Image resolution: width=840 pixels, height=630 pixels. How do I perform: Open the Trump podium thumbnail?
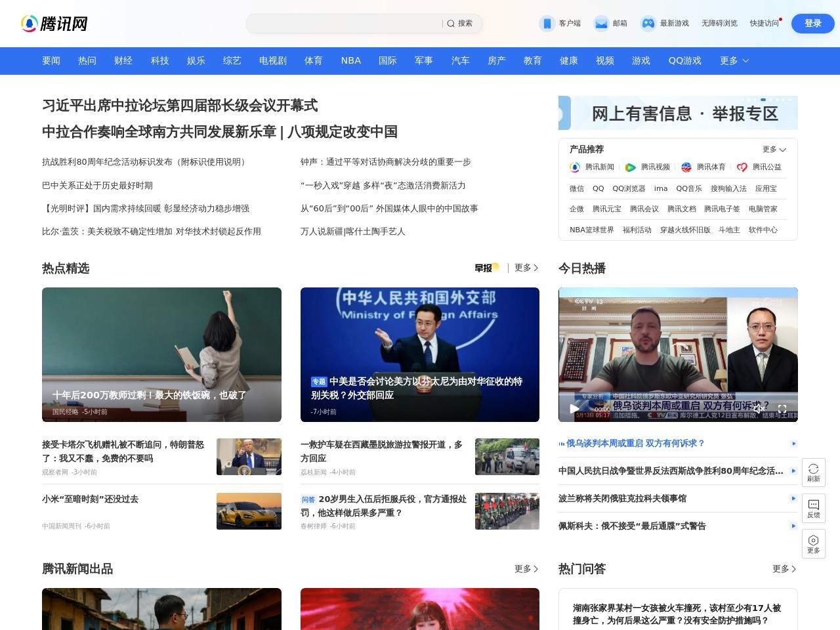(249, 457)
